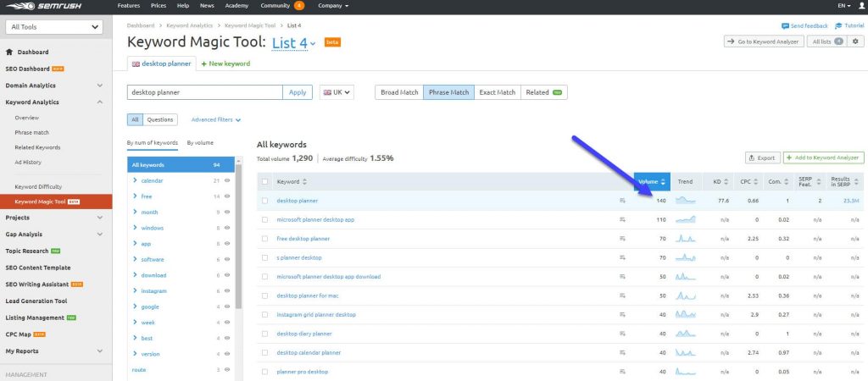
Task: Collapse the Keyword Analytics sidebar section
Action: (100, 102)
